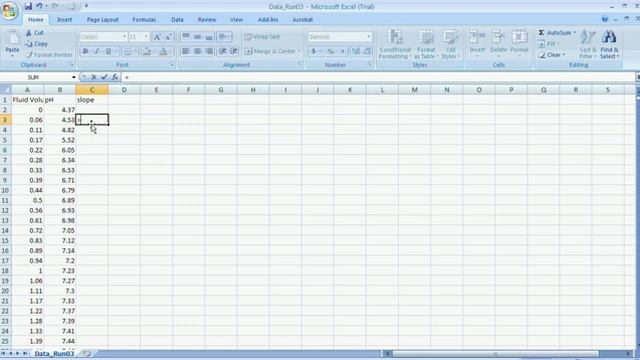
Task: Select the Data_Run03 sheet tab
Action: [54, 353]
